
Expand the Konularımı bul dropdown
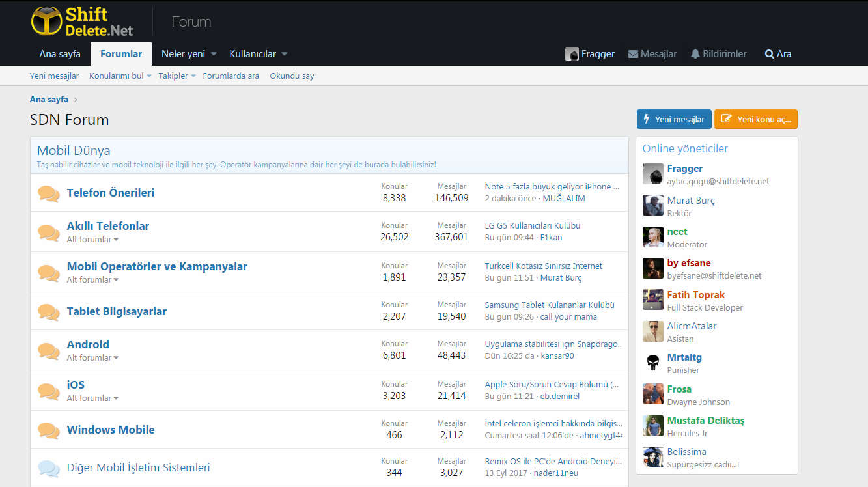149,76
